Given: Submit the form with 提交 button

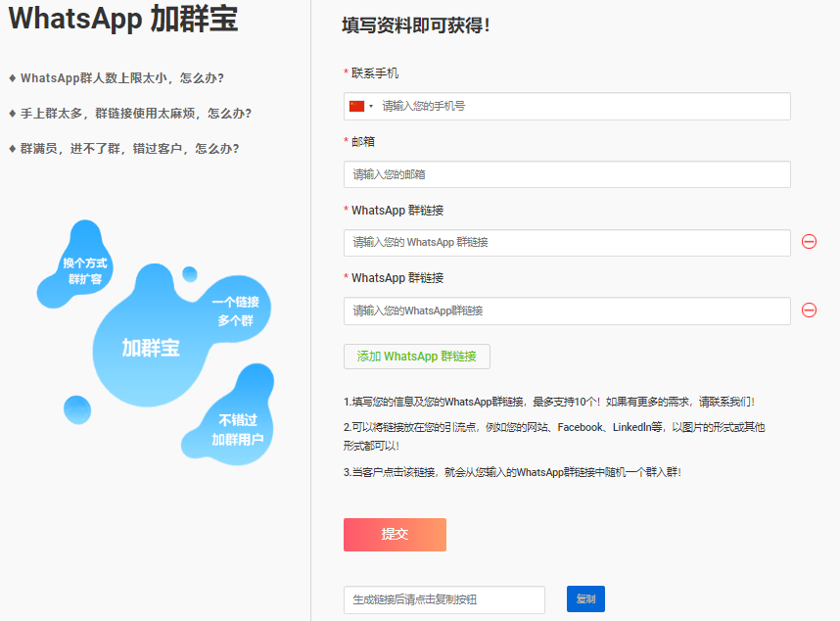Looking at the screenshot, I should (395, 535).
